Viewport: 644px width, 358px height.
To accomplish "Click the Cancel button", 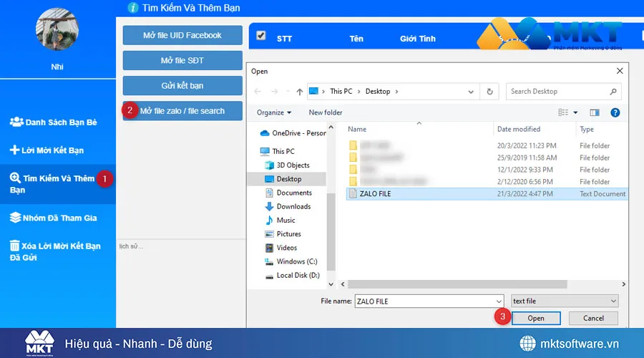I will [x=593, y=318].
